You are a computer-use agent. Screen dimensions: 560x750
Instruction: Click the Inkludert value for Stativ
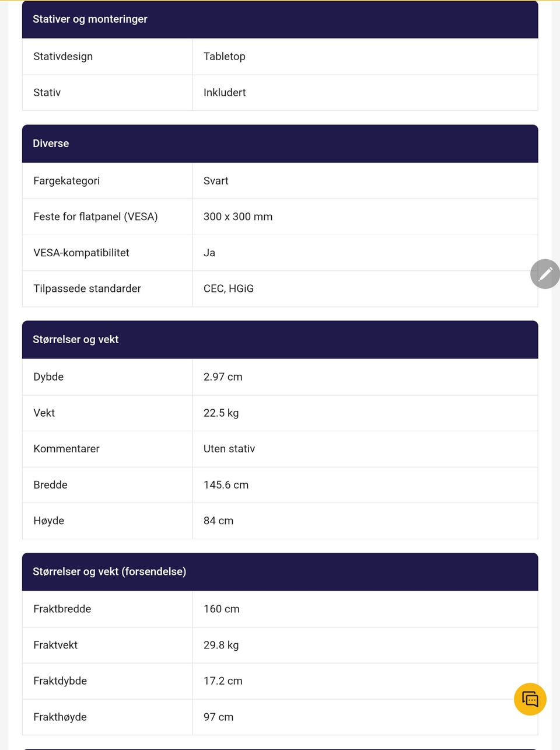pos(225,93)
